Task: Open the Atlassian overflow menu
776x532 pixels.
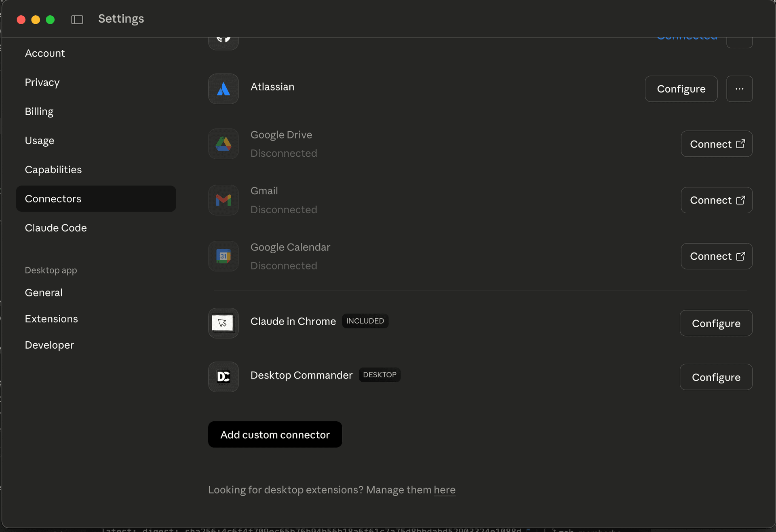Action: (x=739, y=89)
